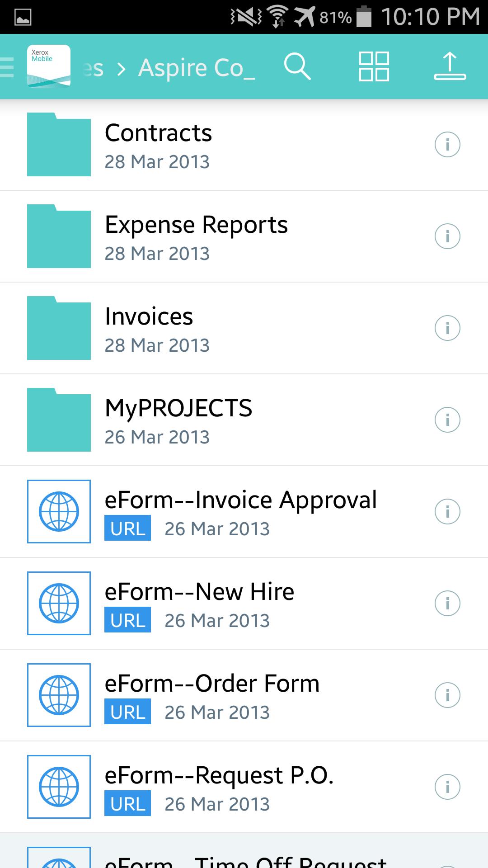Switch to grid view layout
Screen dimensions: 488x868
click(374, 66)
